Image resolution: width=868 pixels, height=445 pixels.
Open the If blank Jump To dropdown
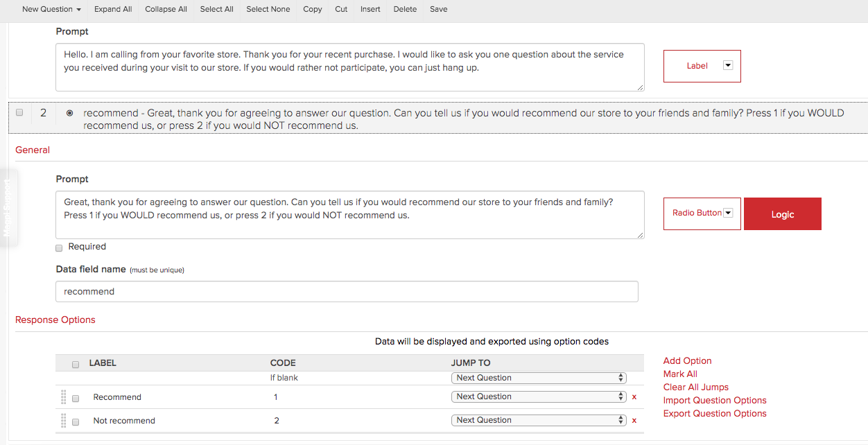tap(538, 378)
